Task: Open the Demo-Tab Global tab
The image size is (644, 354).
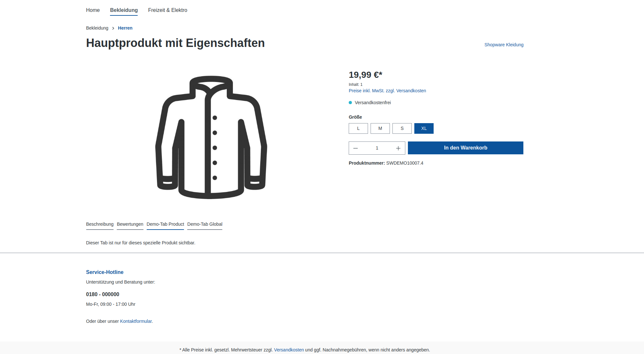Action: point(205,224)
